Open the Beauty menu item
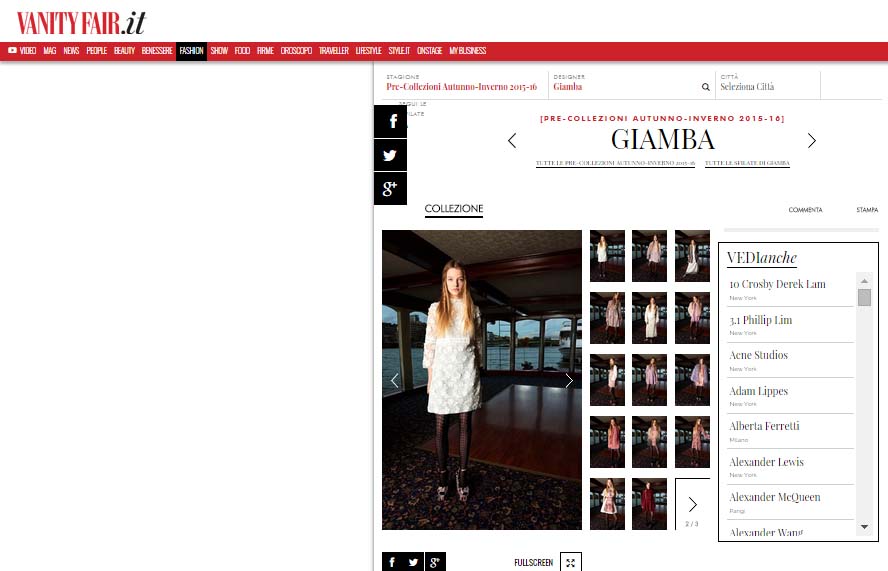 click(x=124, y=51)
